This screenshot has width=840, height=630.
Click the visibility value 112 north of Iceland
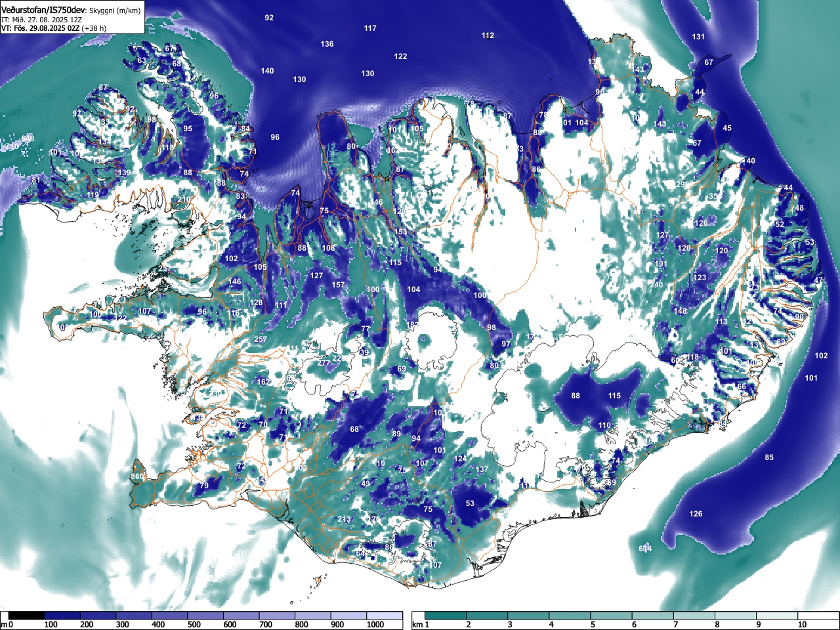tap(488, 35)
